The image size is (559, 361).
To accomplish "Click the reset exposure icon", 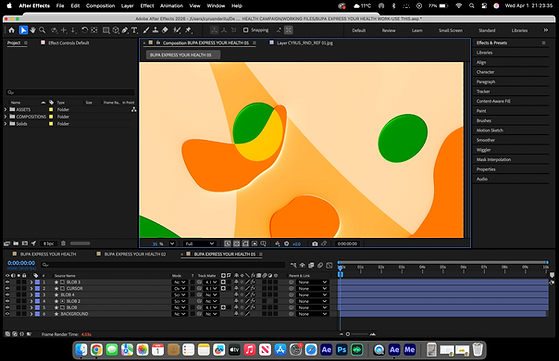I will (287, 244).
